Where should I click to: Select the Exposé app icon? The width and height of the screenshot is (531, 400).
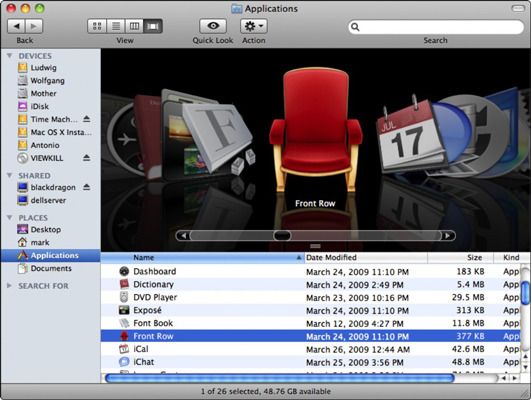point(124,310)
